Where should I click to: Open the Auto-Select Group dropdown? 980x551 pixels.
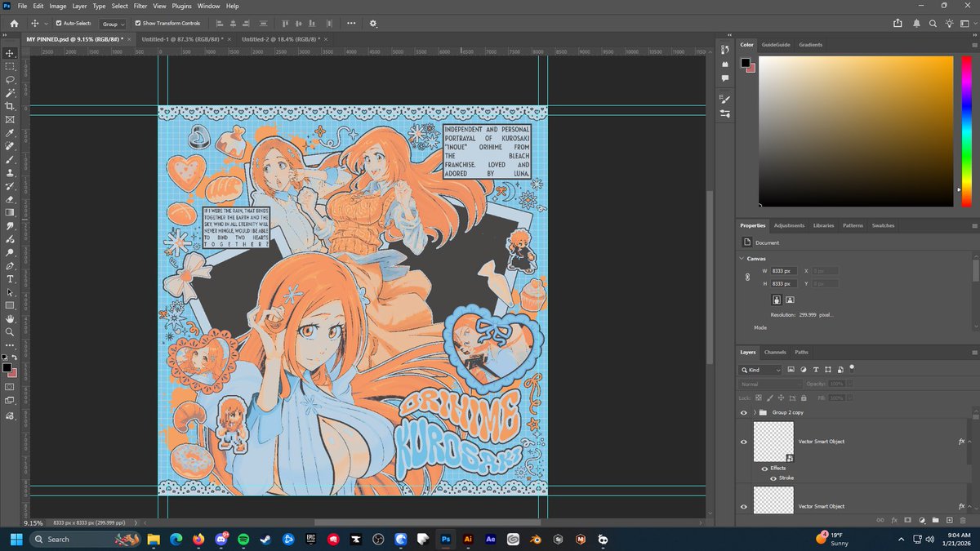click(113, 24)
